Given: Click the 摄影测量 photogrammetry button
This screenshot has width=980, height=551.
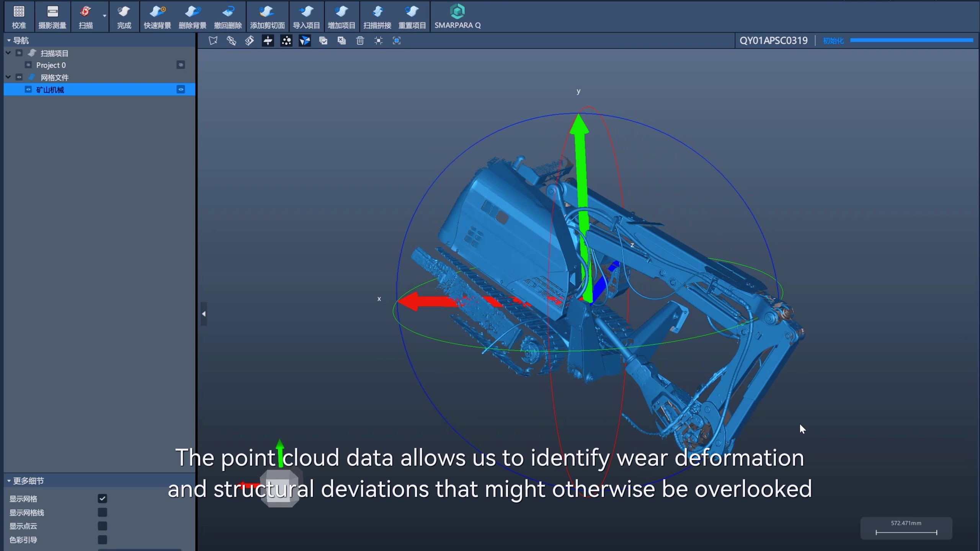Looking at the screenshot, I should click(x=52, y=17).
